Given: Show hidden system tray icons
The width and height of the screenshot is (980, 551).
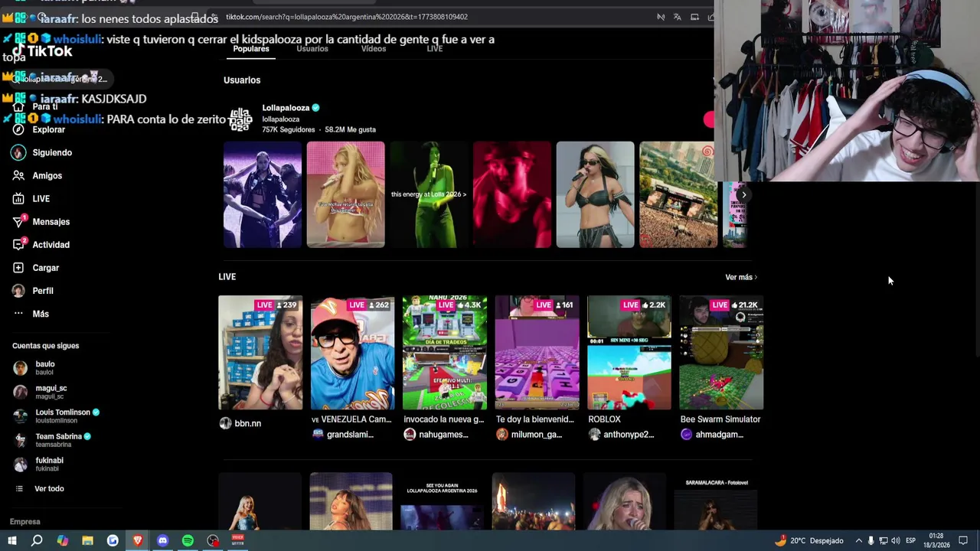Looking at the screenshot, I should coord(858,540).
